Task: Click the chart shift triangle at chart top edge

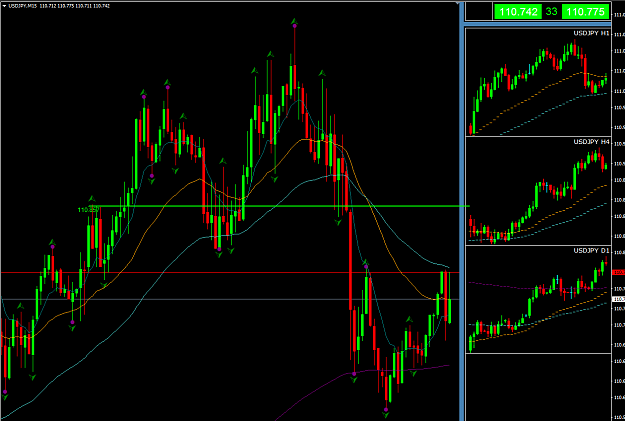Action: pyautogui.click(x=458, y=3)
